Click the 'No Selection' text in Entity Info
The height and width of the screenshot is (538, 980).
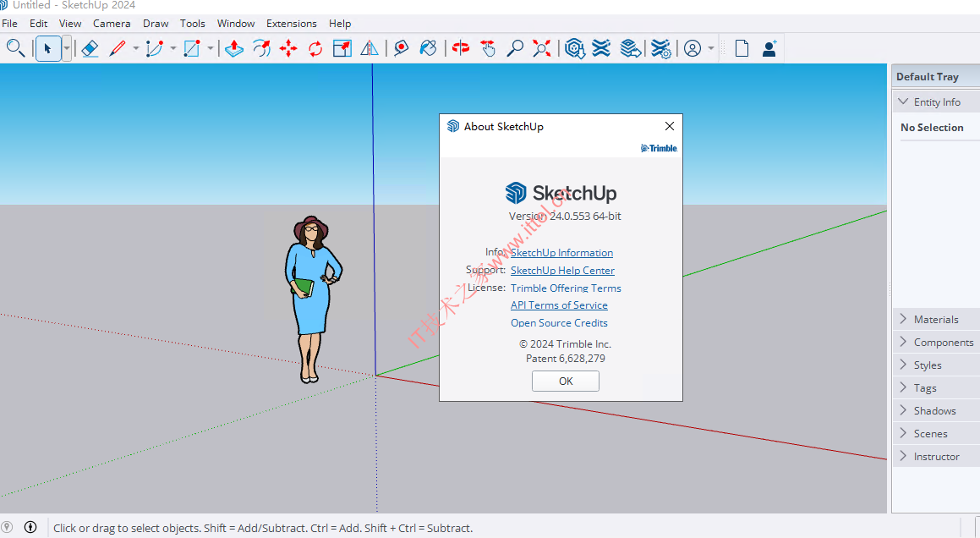point(932,127)
